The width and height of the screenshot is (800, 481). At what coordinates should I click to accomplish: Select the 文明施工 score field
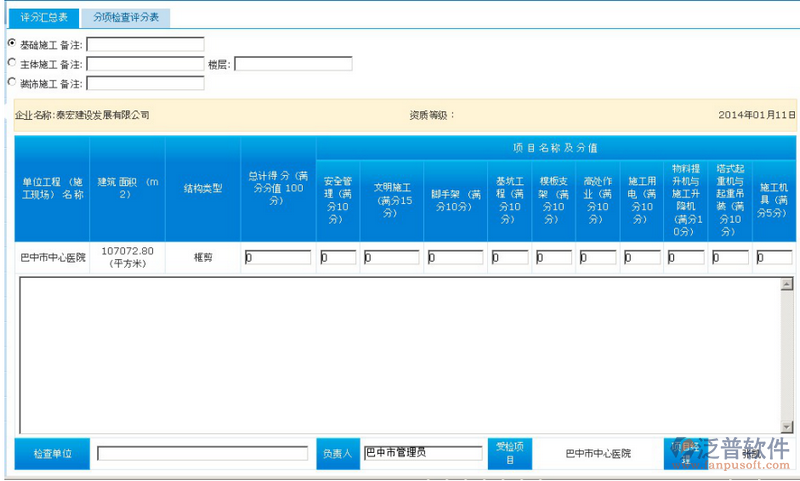point(391,257)
